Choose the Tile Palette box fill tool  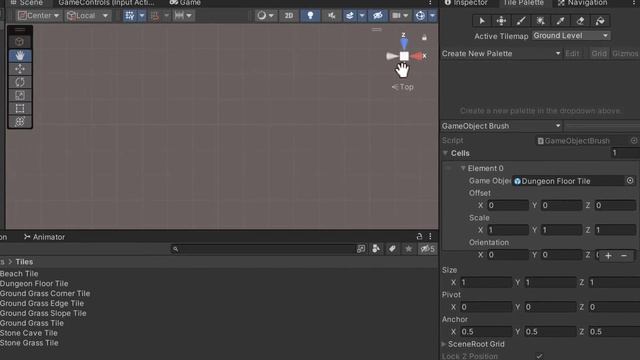pyautogui.click(x=540, y=21)
